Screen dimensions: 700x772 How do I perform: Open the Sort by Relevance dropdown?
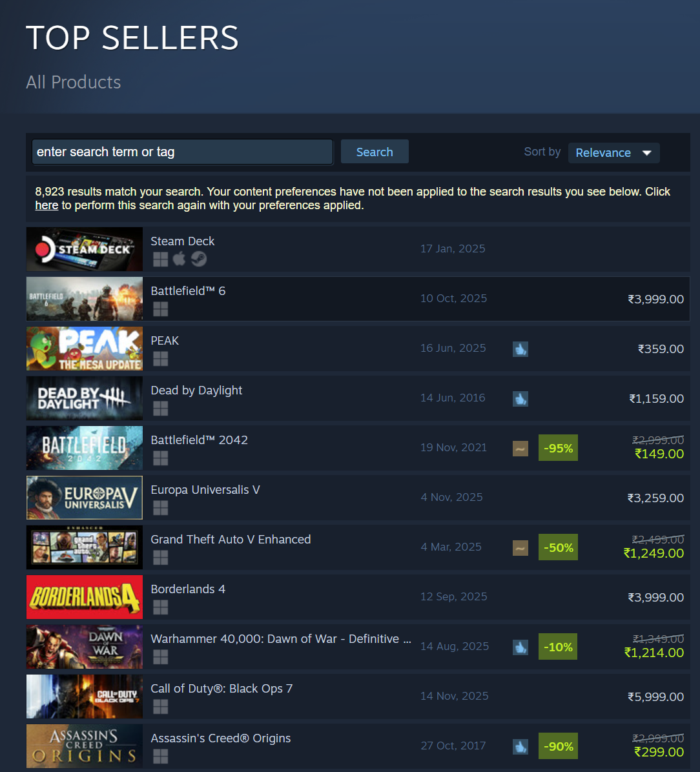[x=614, y=152]
